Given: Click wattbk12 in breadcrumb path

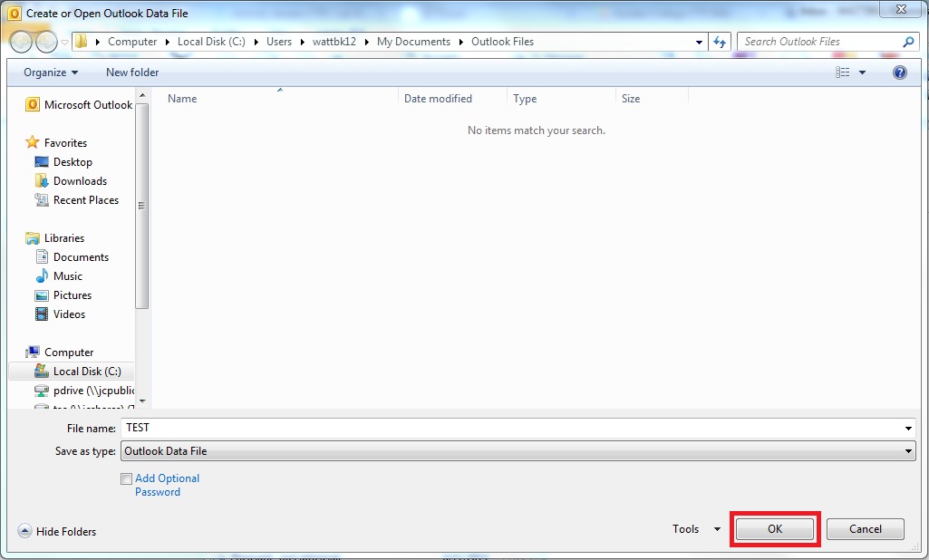Looking at the screenshot, I should [334, 42].
